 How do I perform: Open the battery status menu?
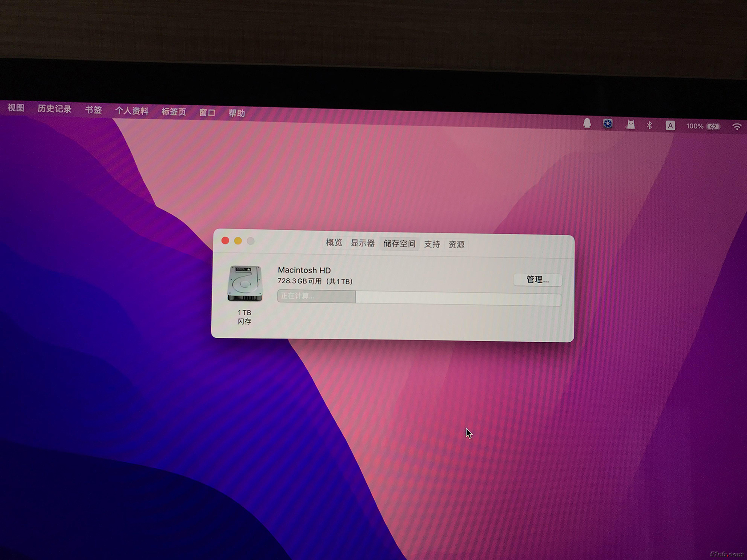tap(714, 127)
